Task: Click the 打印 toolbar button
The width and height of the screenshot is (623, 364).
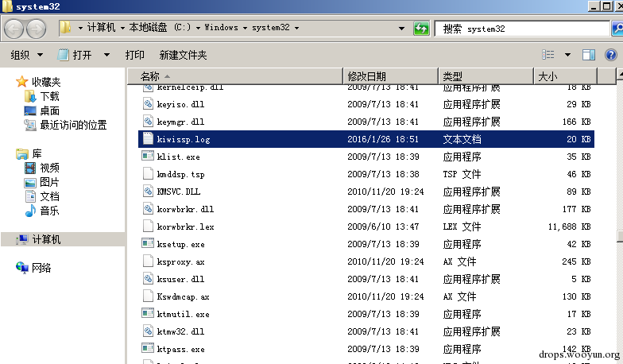Action: pos(134,55)
